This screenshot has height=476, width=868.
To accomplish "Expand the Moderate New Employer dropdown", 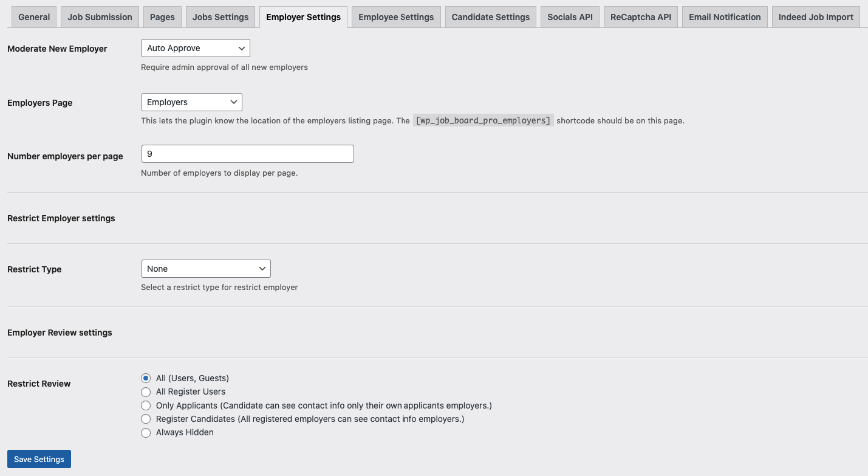I will pyautogui.click(x=195, y=48).
